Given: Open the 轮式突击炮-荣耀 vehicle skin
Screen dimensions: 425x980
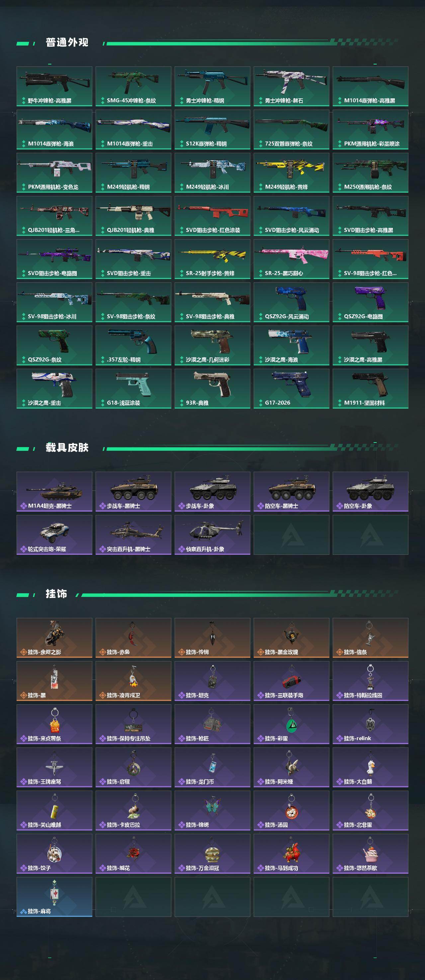Looking at the screenshot, I should 54,535.
